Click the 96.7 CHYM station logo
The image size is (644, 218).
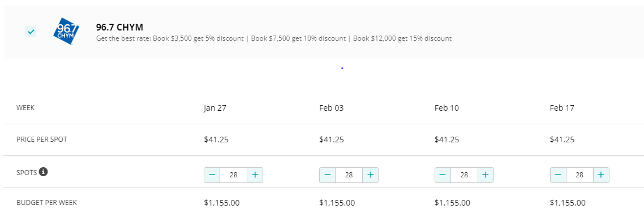tap(66, 30)
